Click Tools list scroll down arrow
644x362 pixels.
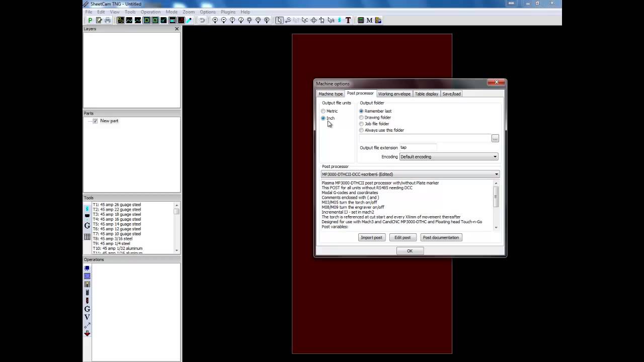177,250
